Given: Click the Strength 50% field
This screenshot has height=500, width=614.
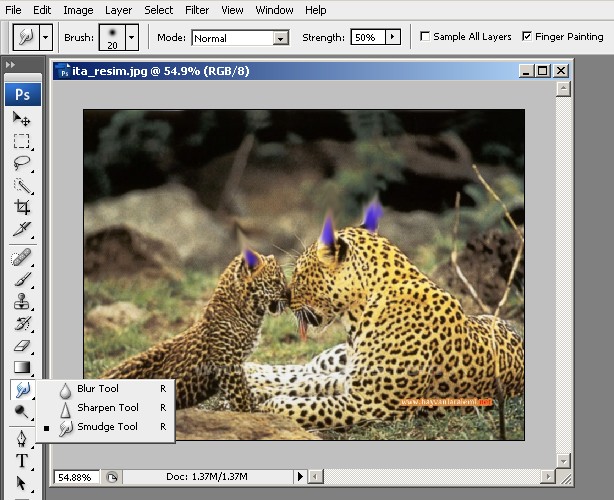Looking at the screenshot, I should [x=368, y=37].
